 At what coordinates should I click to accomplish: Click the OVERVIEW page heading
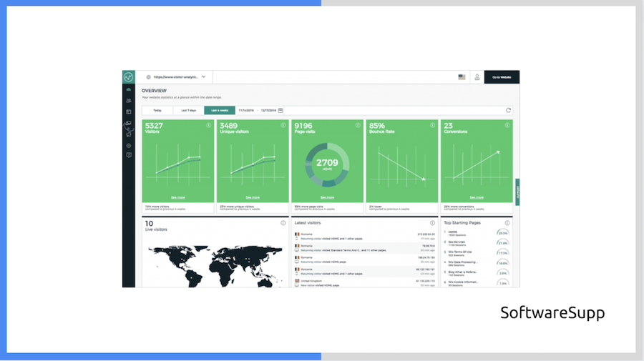154,91
